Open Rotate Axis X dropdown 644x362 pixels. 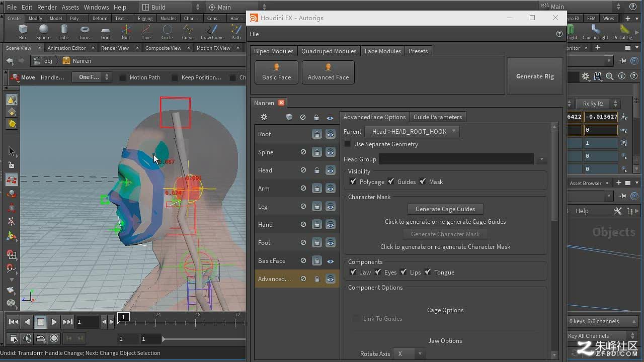click(409, 353)
